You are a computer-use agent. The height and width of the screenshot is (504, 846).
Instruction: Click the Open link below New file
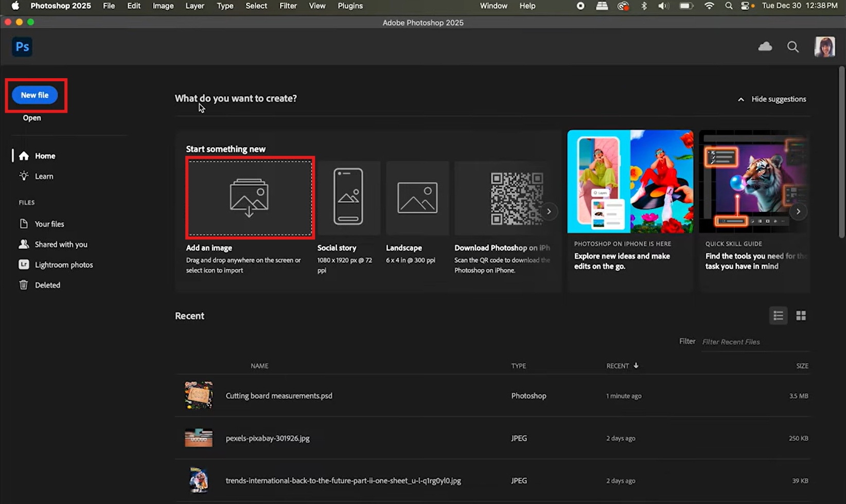32,118
